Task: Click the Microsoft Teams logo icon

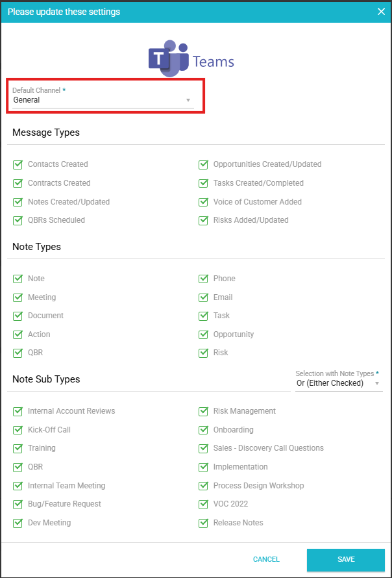Action: pyautogui.click(x=167, y=59)
